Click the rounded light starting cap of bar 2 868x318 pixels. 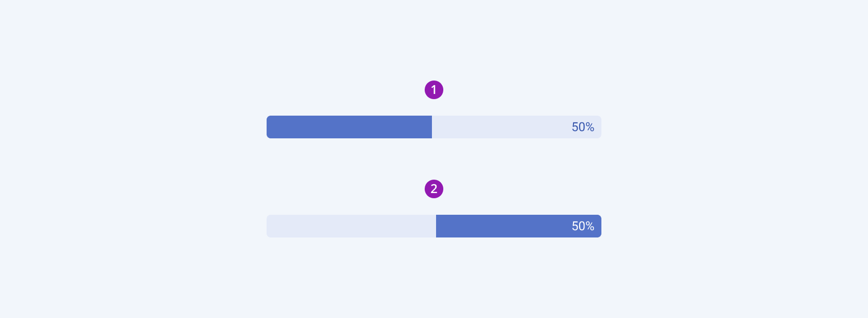269,226
